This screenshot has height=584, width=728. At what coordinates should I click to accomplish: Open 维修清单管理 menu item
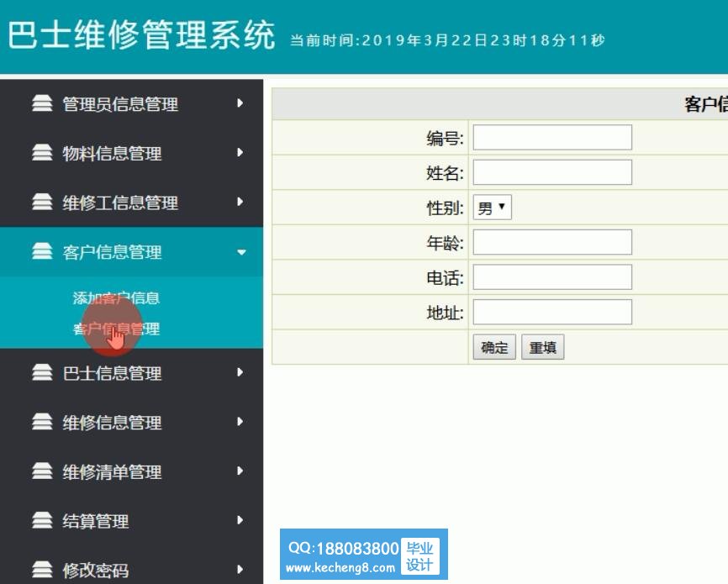[112, 471]
